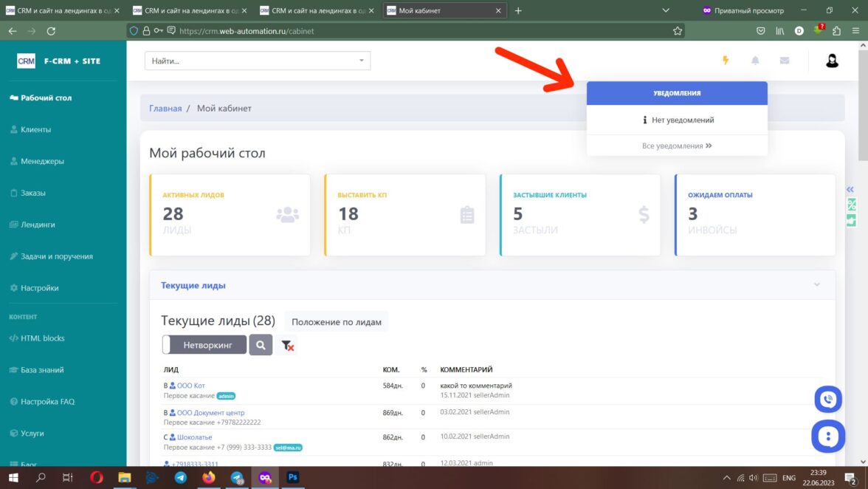
Task: Open messages via the envelope icon
Action: [x=784, y=61]
